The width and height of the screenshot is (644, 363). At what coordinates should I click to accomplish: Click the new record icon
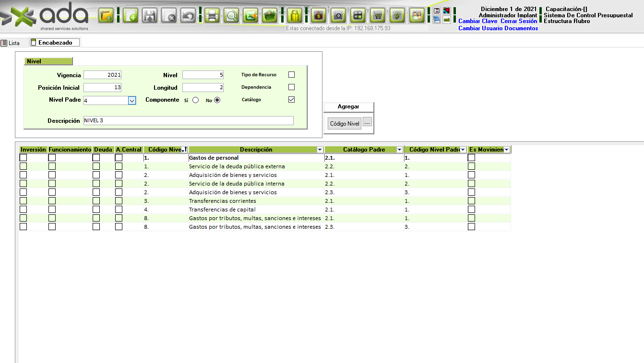point(131,16)
